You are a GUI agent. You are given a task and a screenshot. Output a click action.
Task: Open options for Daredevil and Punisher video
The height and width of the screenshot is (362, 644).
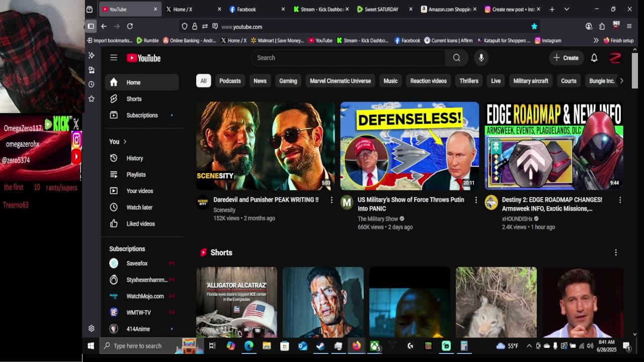point(332,200)
